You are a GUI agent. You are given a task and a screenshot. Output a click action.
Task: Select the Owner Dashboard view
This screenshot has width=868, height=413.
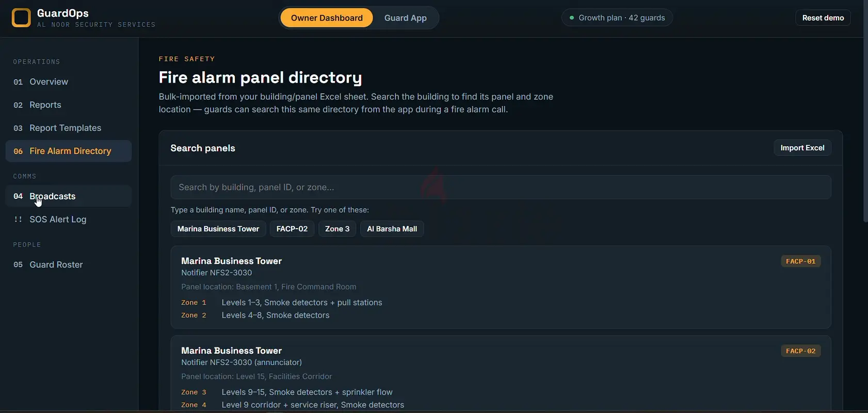[x=327, y=18]
